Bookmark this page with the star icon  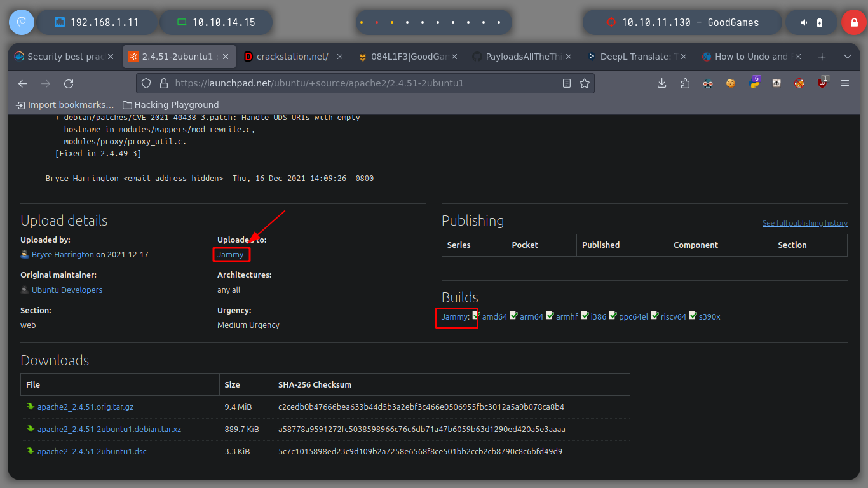pos(585,83)
